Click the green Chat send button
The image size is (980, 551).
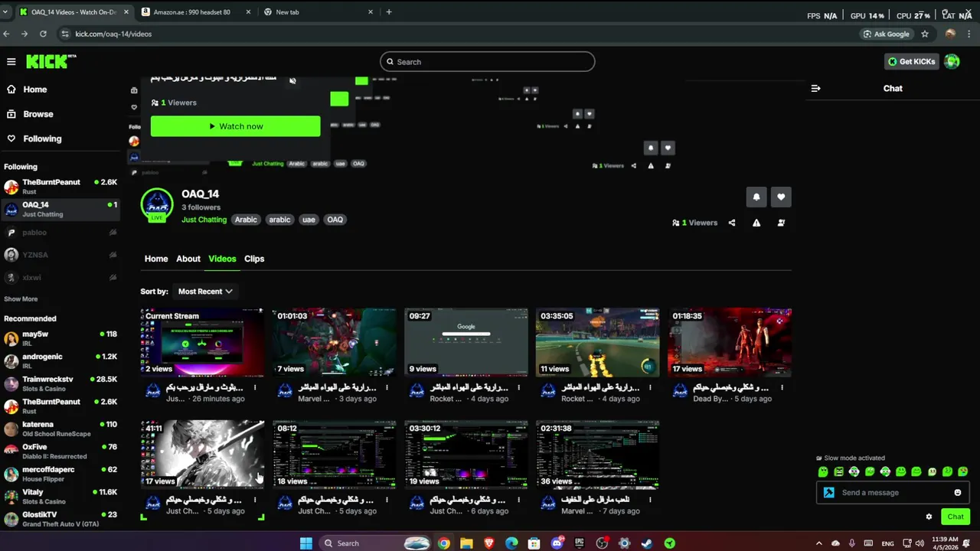click(x=955, y=517)
